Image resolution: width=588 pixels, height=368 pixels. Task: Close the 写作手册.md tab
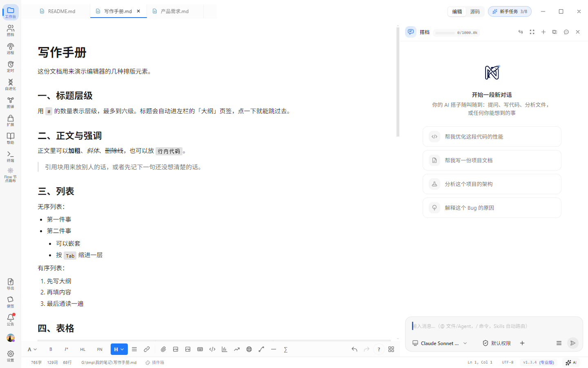coord(138,11)
